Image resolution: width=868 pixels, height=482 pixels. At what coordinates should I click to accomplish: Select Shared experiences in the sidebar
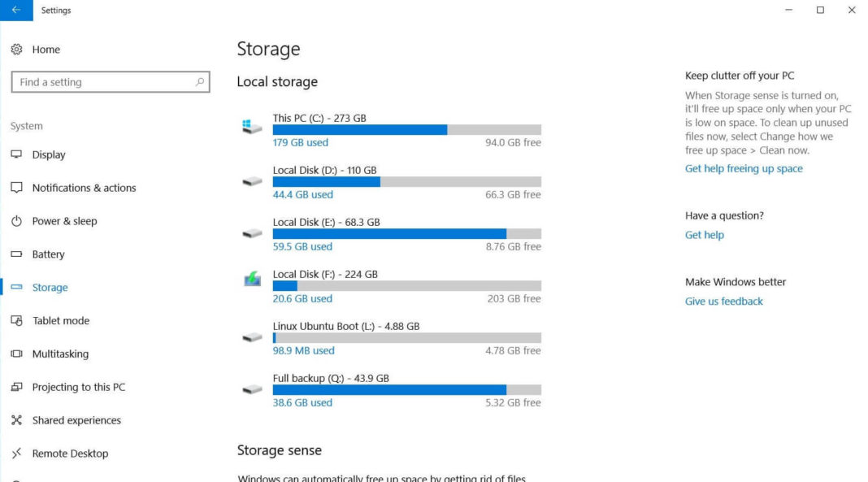(75, 420)
